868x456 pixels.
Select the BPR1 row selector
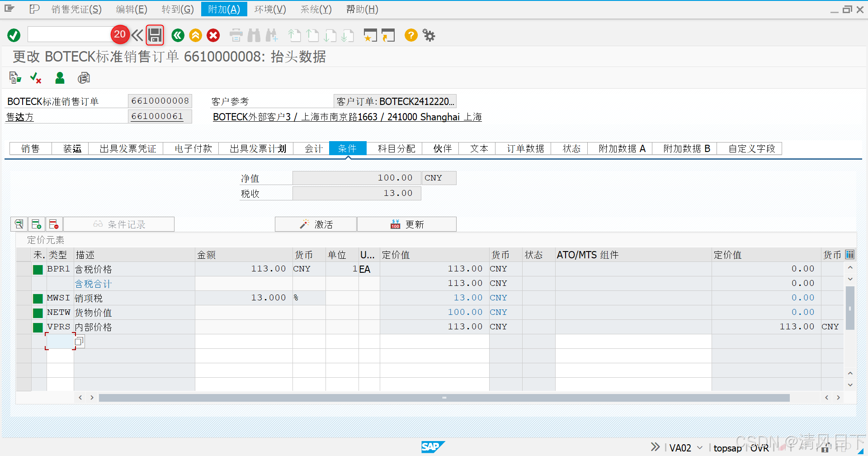click(x=24, y=269)
